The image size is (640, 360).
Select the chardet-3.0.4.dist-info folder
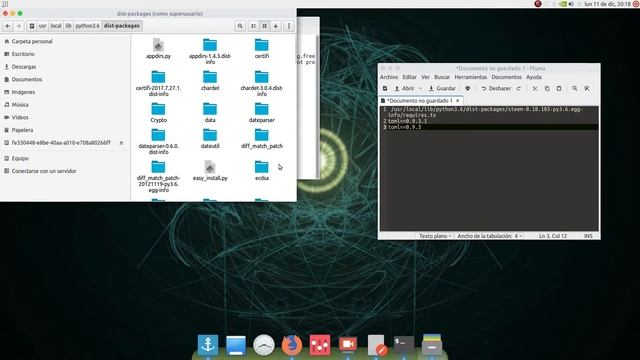[262, 84]
